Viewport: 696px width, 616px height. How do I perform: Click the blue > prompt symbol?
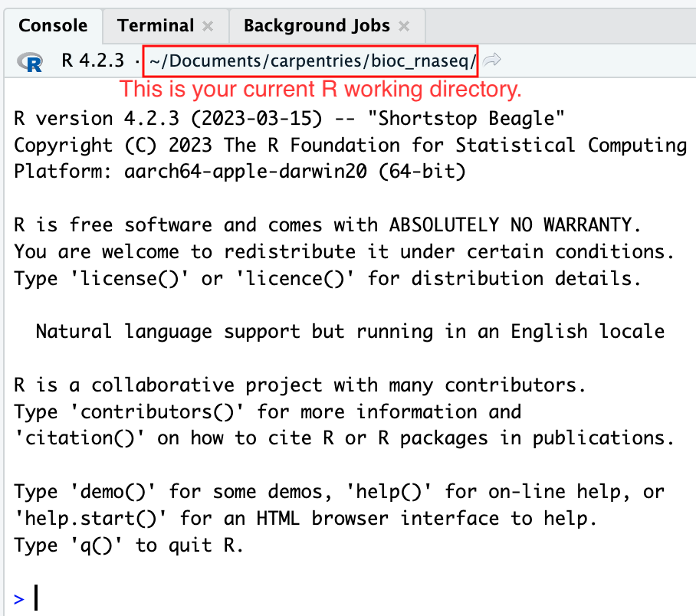17,598
